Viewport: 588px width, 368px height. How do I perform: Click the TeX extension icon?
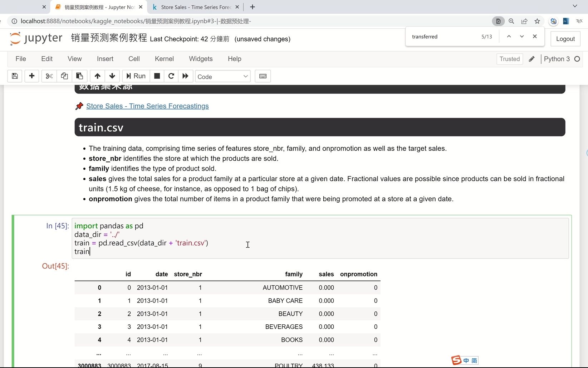[x=579, y=21]
